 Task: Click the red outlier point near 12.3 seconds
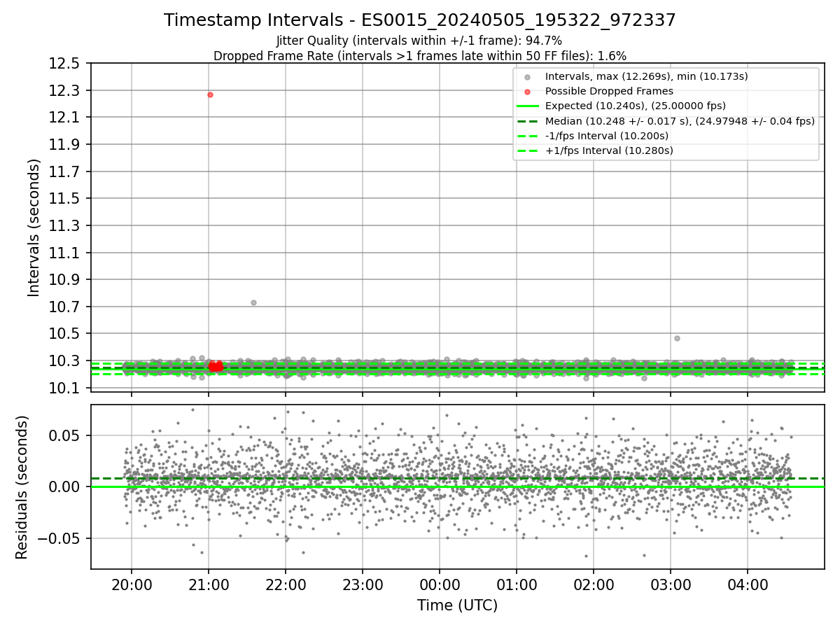click(210, 94)
